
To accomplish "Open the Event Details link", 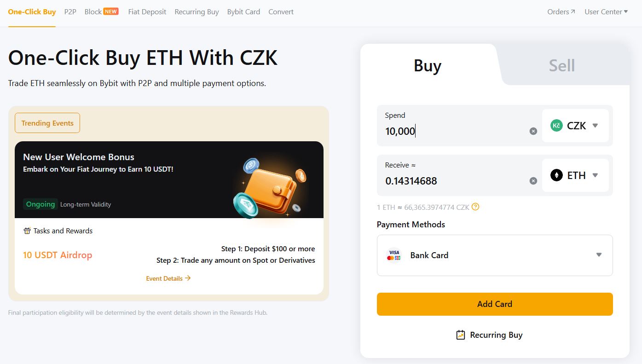I will [168, 278].
